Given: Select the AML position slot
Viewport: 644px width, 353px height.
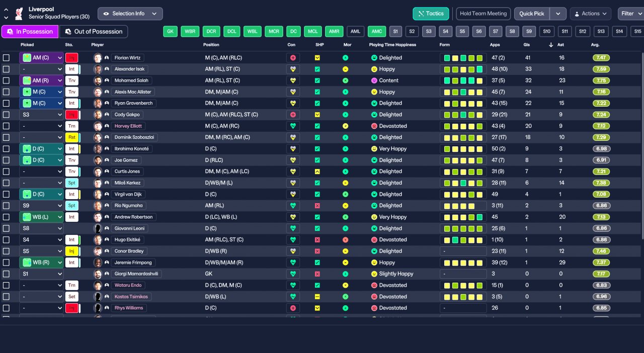Looking at the screenshot, I should [x=356, y=32].
